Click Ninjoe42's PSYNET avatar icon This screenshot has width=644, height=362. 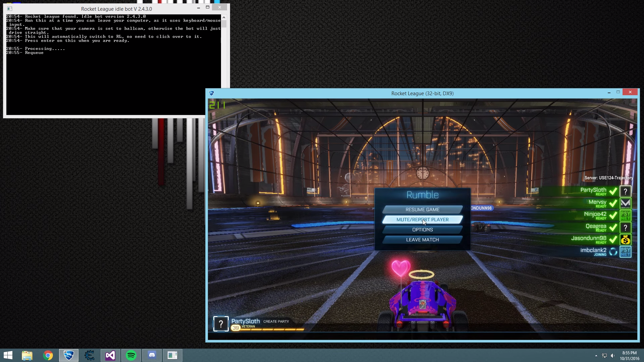click(625, 215)
